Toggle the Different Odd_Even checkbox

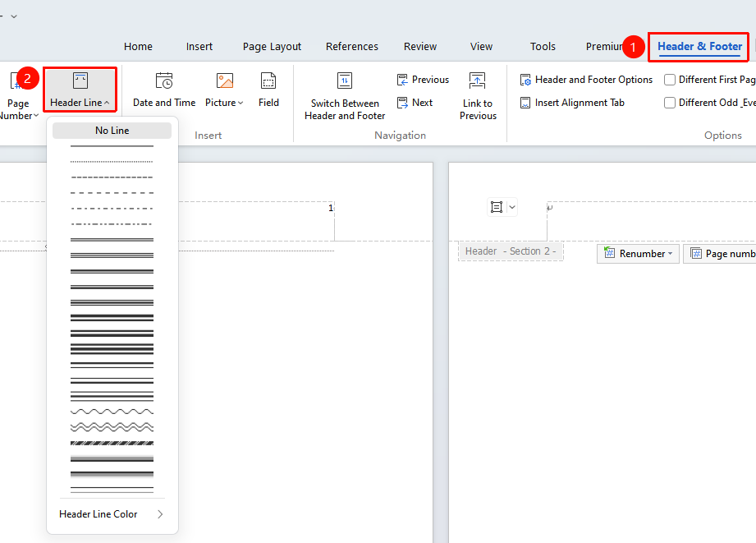[670, 103]
